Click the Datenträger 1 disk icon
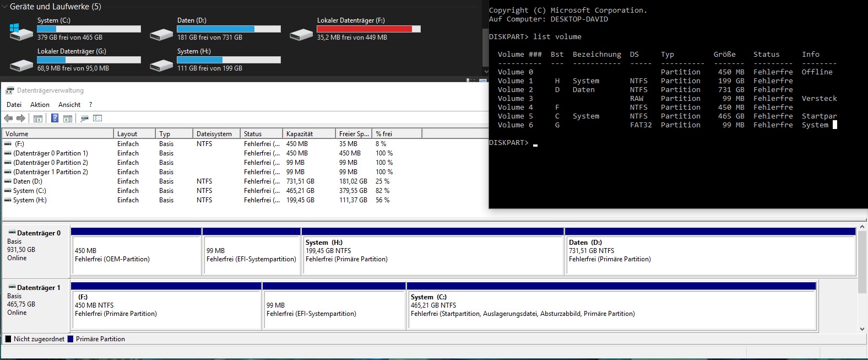This screenshot has height=360, width=868. click(x=12, y=288)
